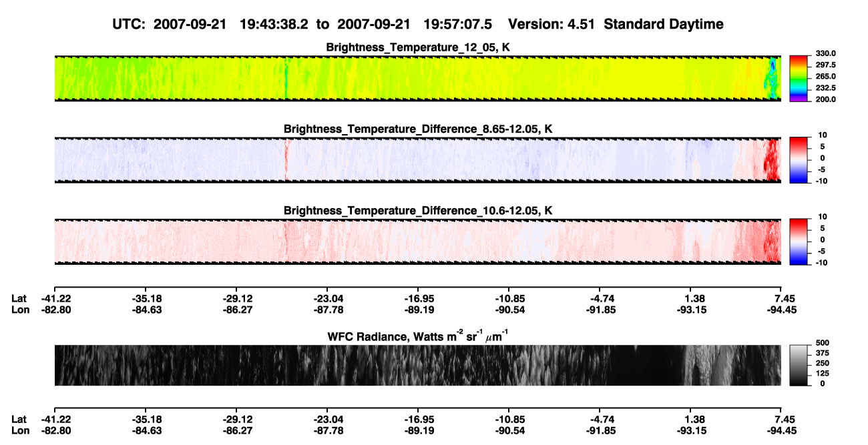This screenshot has width=868, height=445.
Task: Click latitude 1.38 on the bottom axis below WFC panel
Action: tap(695, 420)
